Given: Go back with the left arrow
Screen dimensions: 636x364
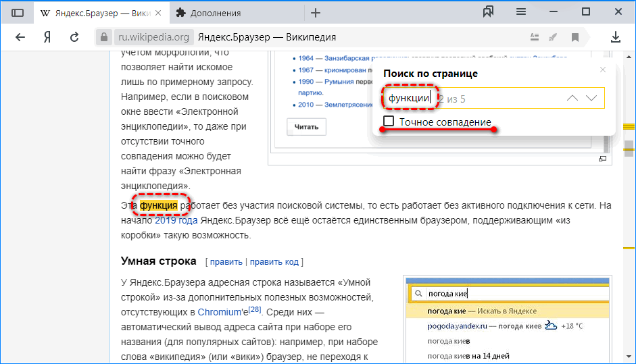Looking at the screenshot, I should point(20,37).
